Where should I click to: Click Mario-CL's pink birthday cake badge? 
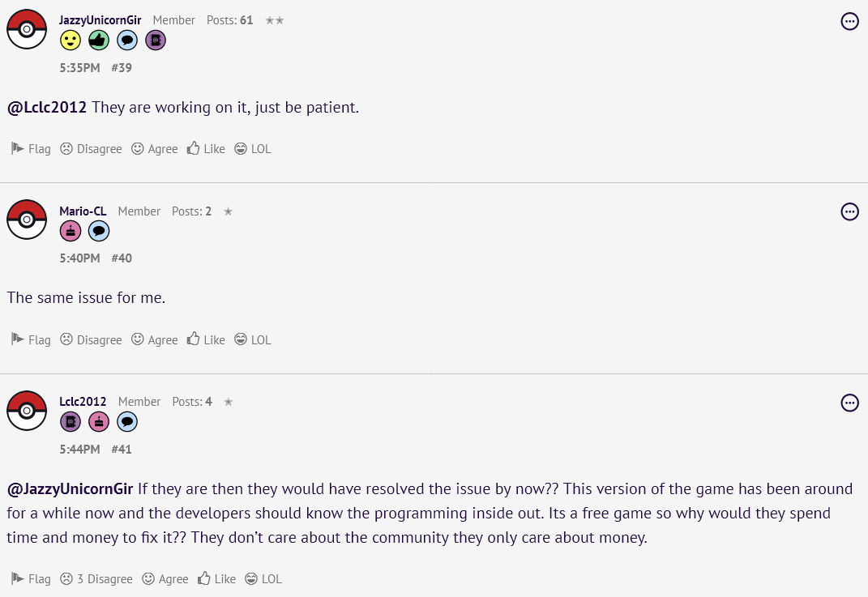[71, 232]
